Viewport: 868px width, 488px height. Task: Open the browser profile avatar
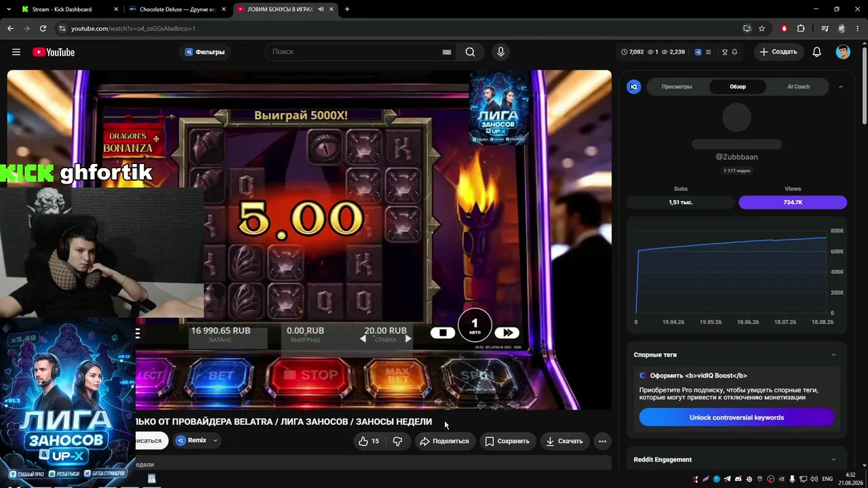coord(842,28)
